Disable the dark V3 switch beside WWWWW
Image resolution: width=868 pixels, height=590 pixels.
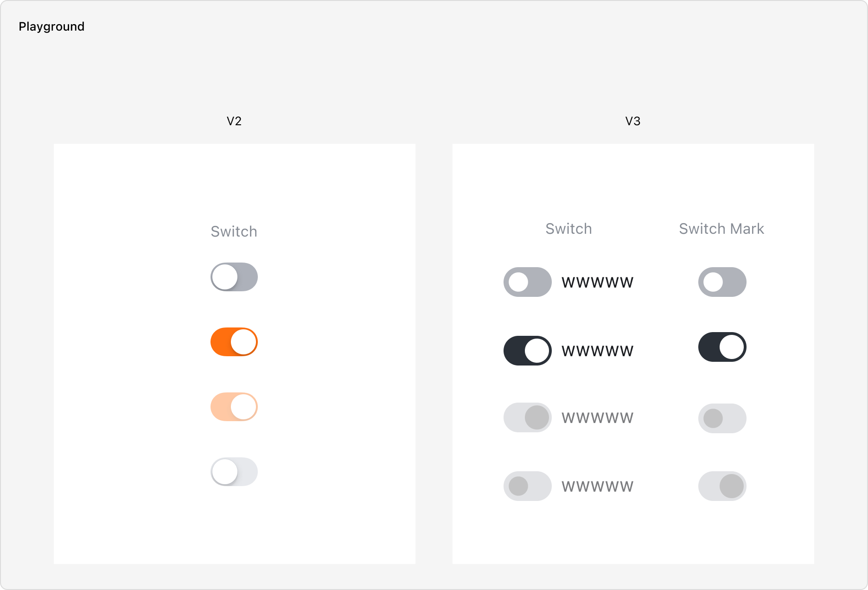click(x=528, y=351)
